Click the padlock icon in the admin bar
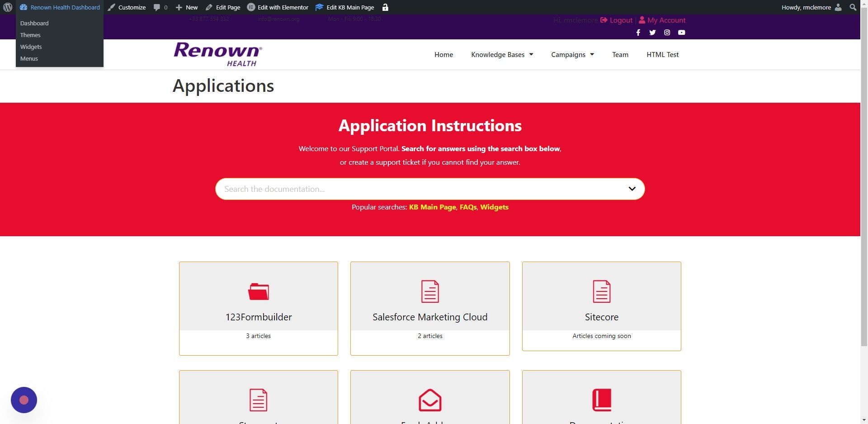868x424 pixels. tap(385, 7)
